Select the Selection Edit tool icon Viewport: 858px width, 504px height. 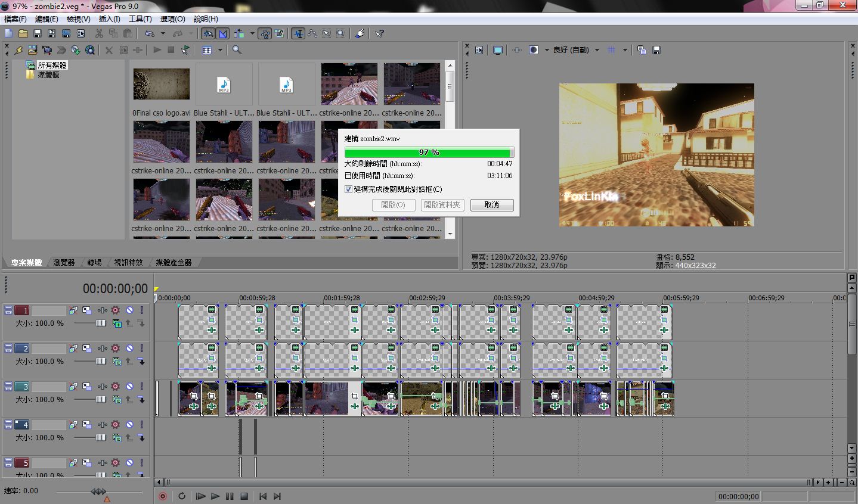(326, 33)
